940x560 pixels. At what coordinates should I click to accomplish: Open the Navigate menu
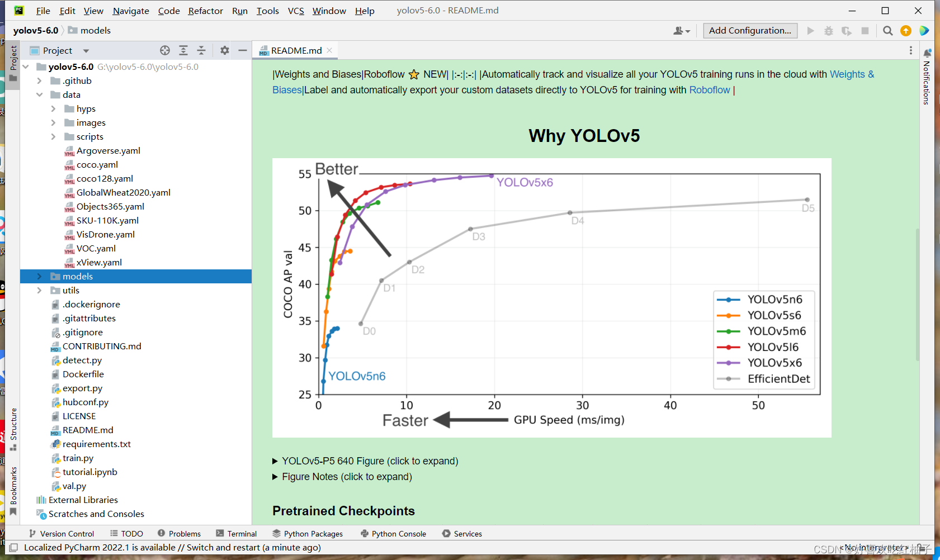tap(131, 11)
